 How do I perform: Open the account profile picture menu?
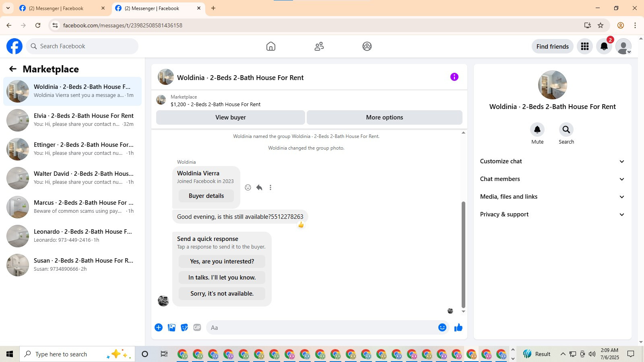(x=623, y=46)
